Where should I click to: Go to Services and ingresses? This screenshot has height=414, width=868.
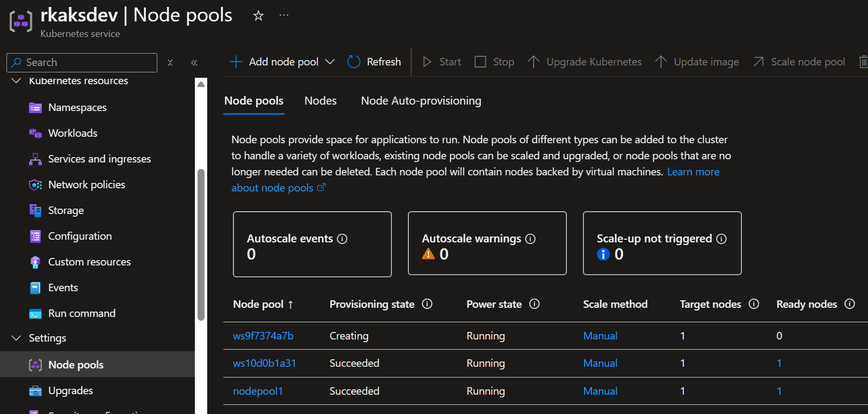99,159
